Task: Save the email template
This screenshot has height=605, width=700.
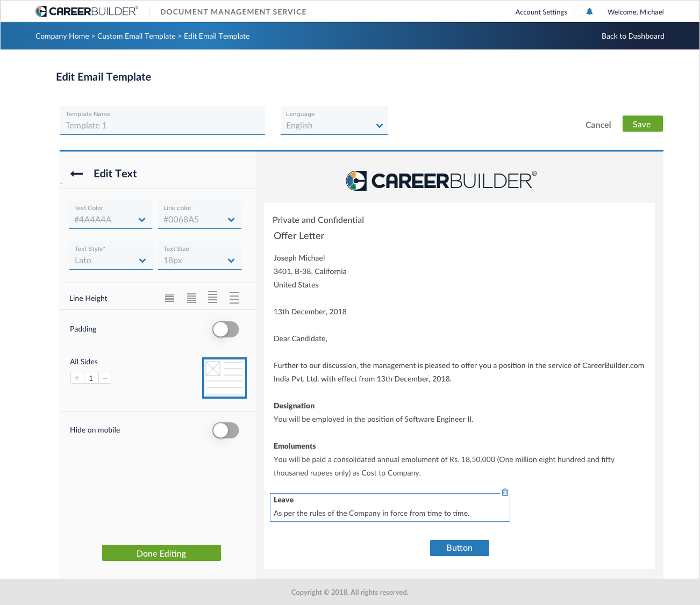Action: [x=642, y=124]
